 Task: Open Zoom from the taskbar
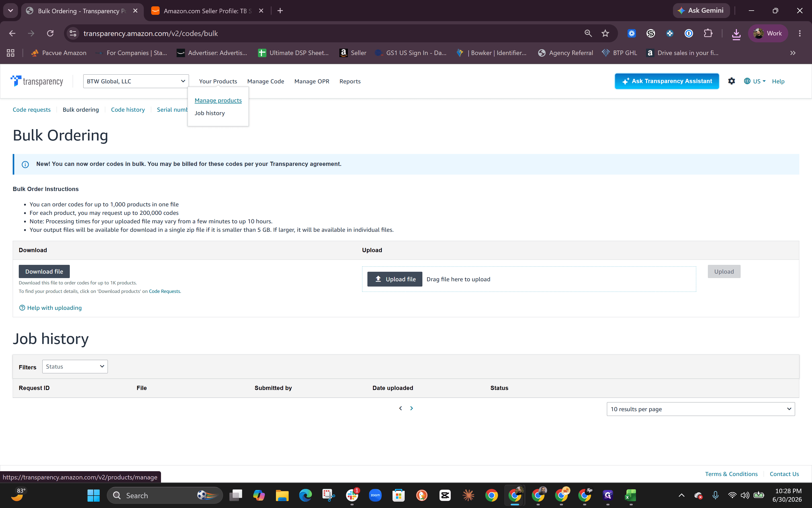(x=375, y=495)
